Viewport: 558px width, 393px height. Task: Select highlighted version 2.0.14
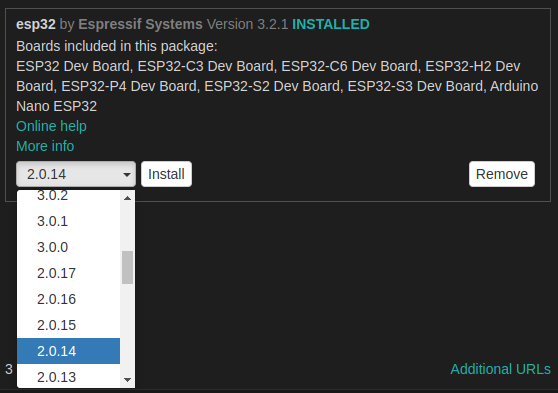[x=68, y=351]
